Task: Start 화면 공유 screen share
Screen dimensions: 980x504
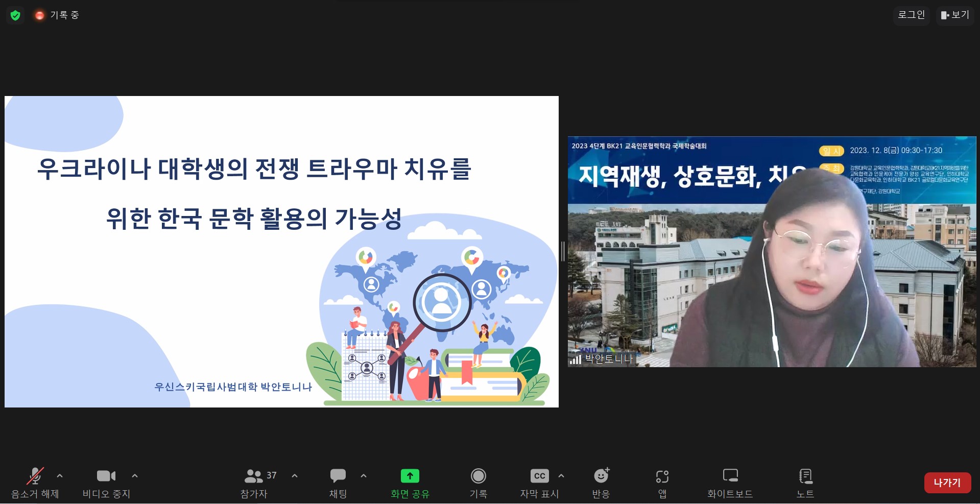Action: pyautogui.click(x=410, y=483)
